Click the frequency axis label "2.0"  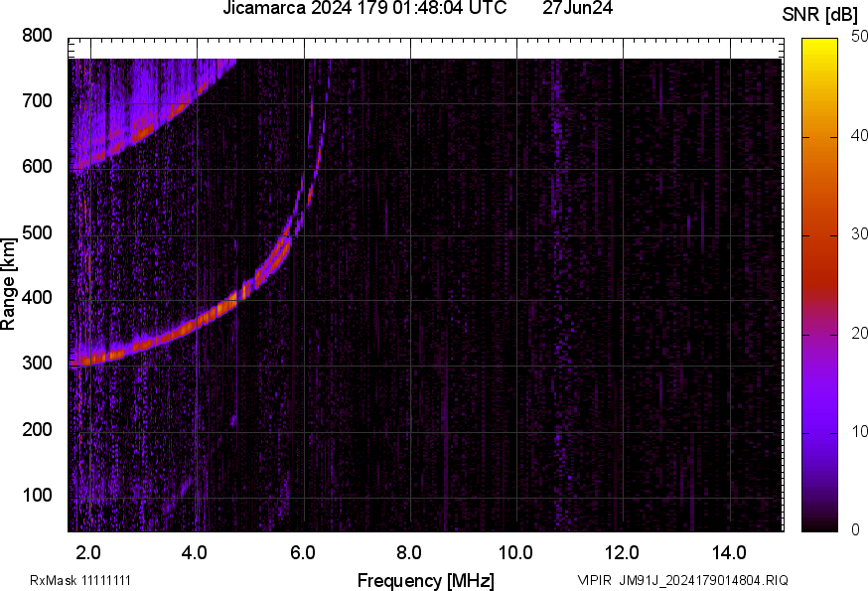coord(88,553)
